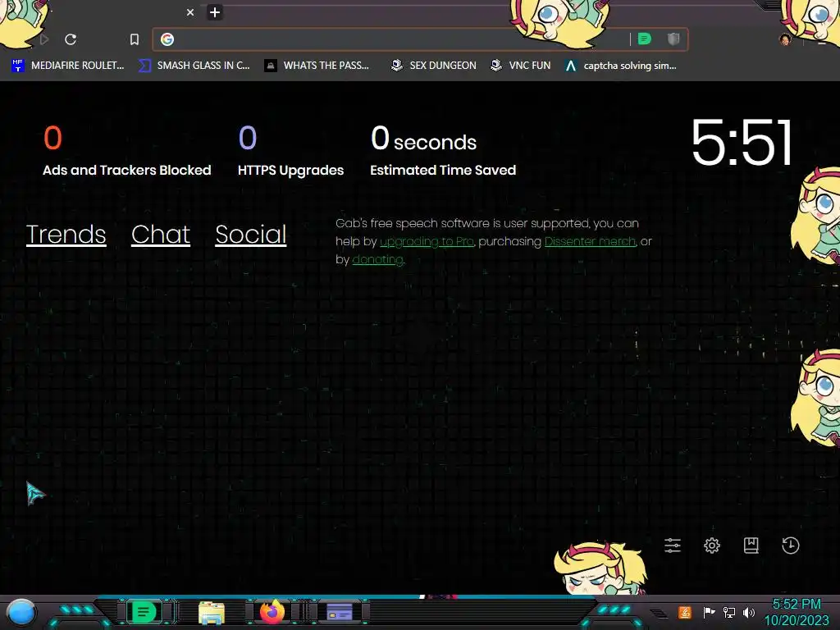This screenshot has height=630, width=840.
Task: Bookmark this page with the bookmark icon
Action: tap(135, 39)
